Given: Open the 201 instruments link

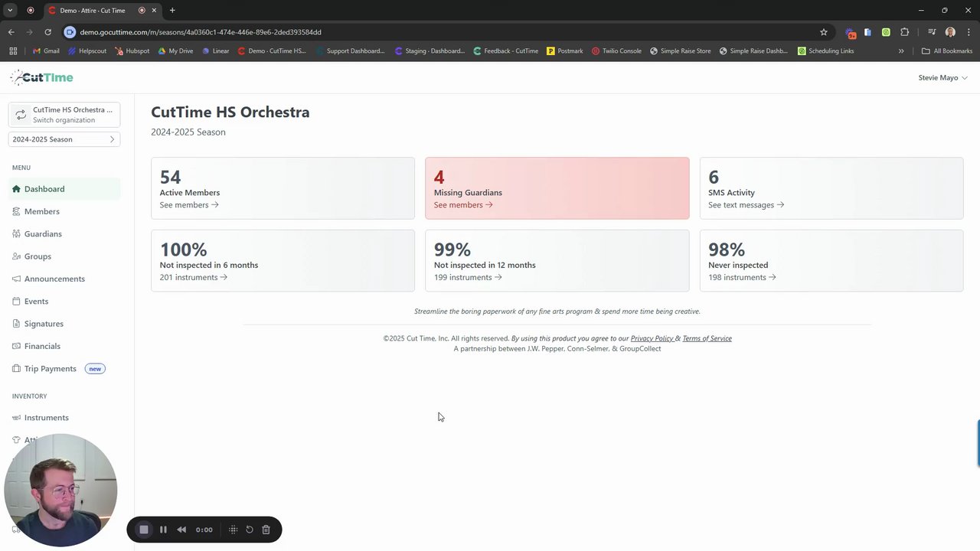Looking at the screenshot, I should click(x=193, y=277).
